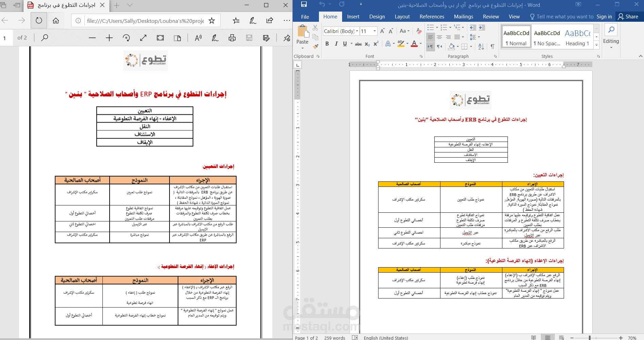Click the Rotate icon in the PDF toolbar
Viewport: 644px width, 340px height.
coord(126,38)
